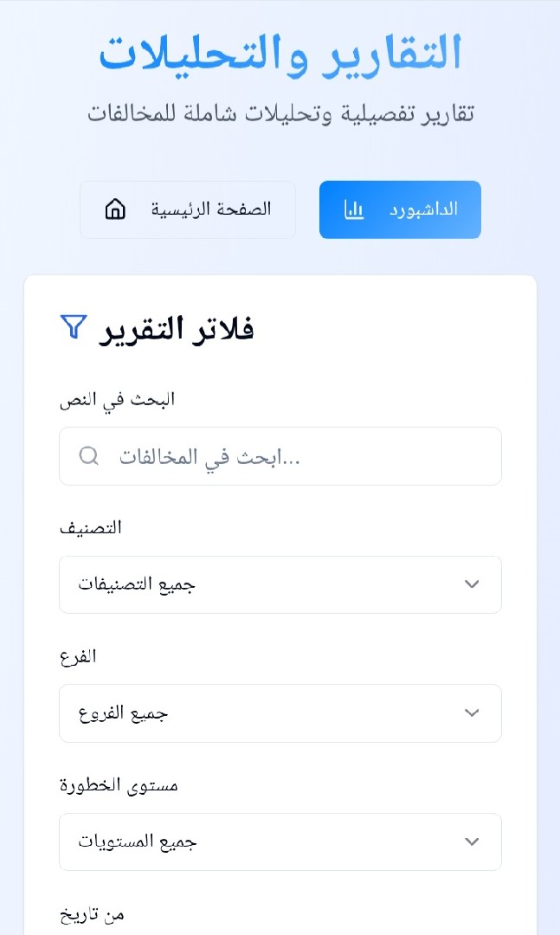
Task: Open the جميع المستويات severity dropdown
Action: [x=280, y=841]
